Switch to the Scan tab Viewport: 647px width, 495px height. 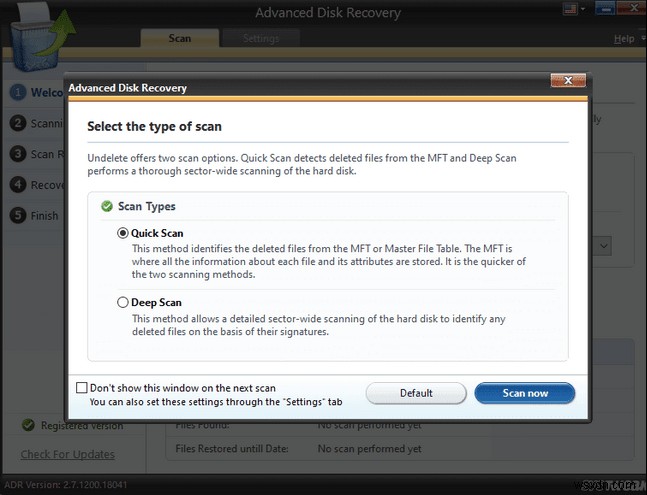(180, 39)
